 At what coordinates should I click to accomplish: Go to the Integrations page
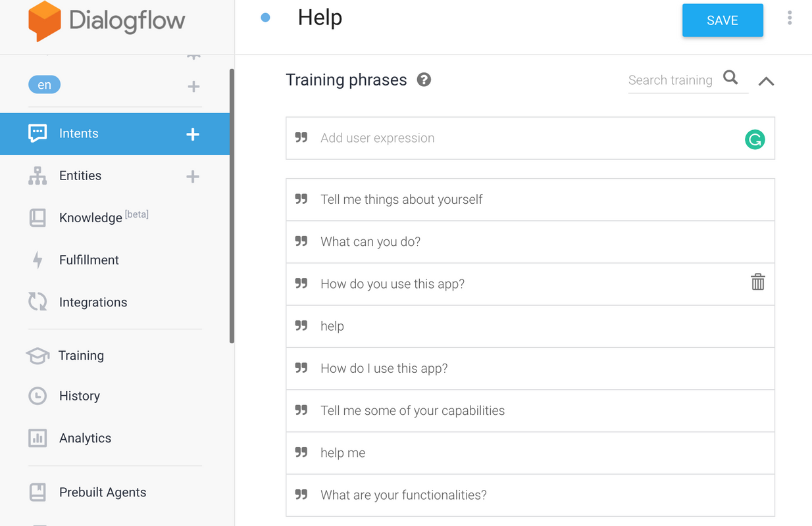93,302
